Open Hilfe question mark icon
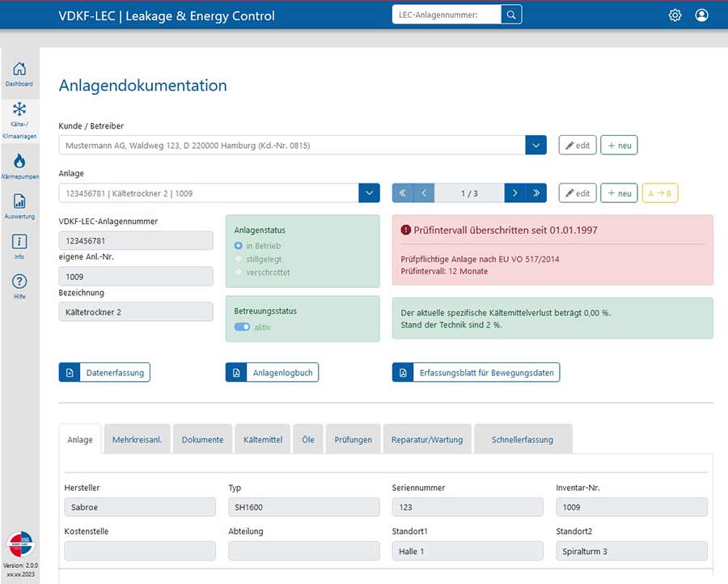 (x=19, y=281)
